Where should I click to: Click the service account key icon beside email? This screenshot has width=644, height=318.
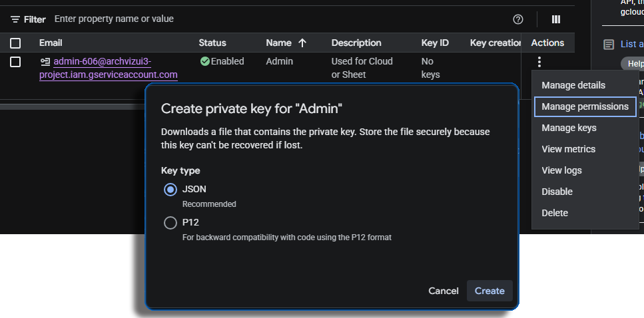click(45, 62)
